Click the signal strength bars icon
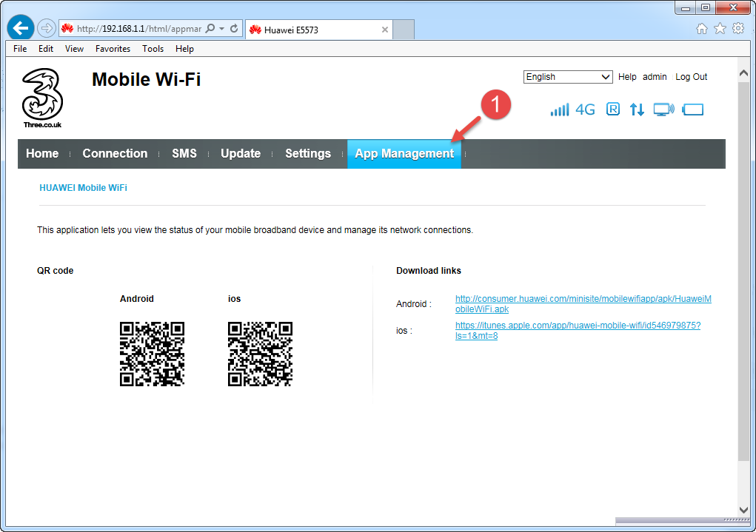756x532 pixels. coord(560,110)
